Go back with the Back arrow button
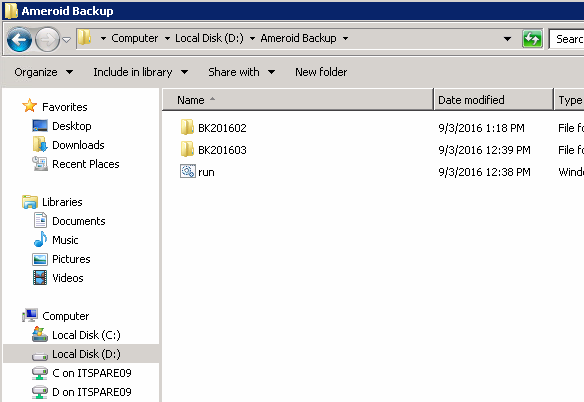Screen dimensions: 584x402 (19, 39)
